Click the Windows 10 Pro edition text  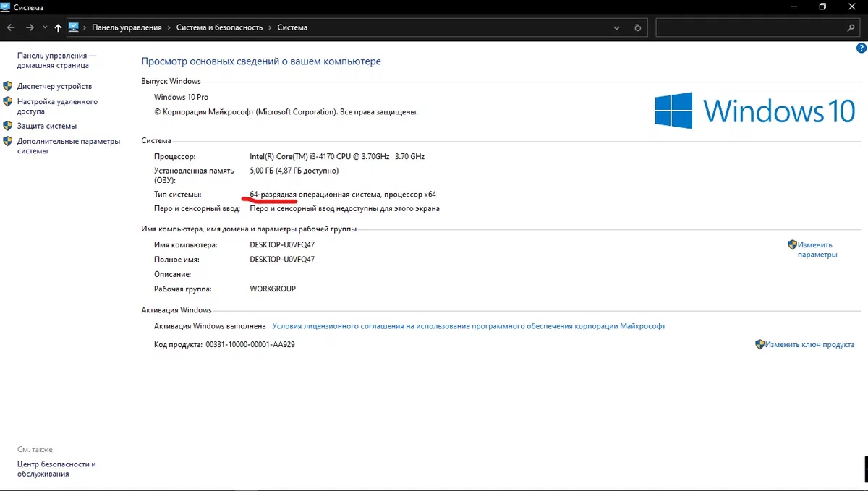(182, 97)
